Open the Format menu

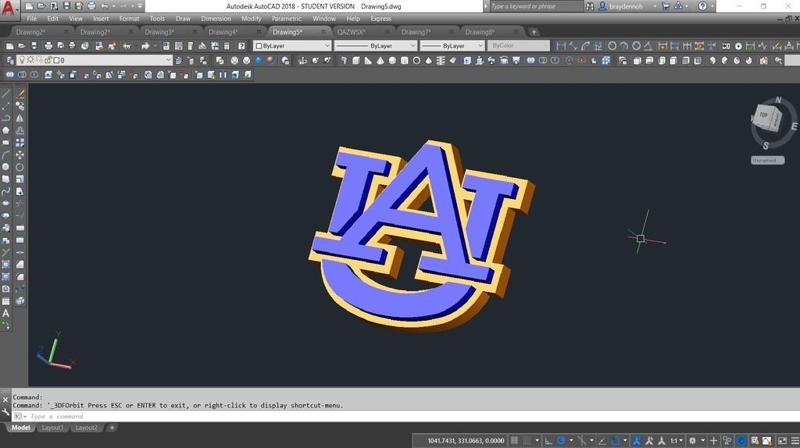(129, 19)
